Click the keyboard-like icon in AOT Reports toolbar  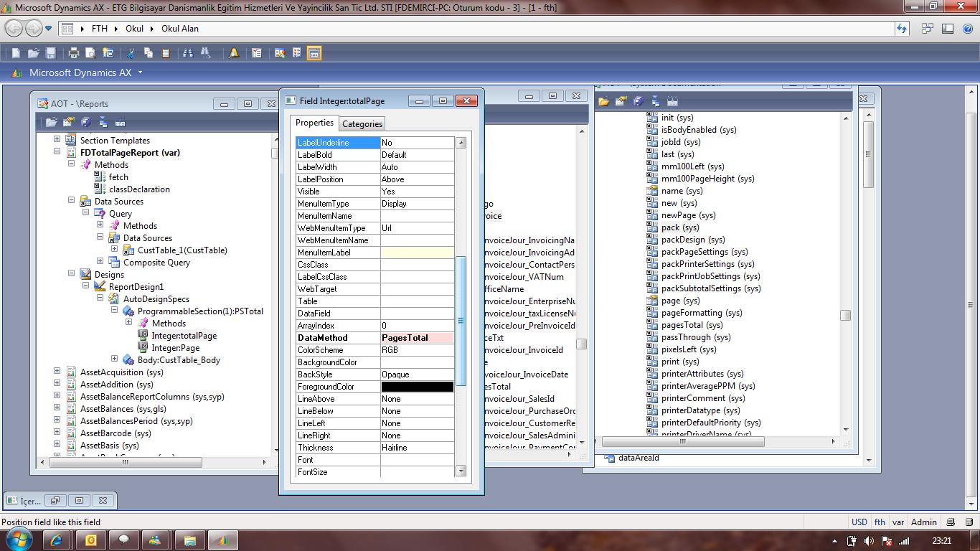120,122
